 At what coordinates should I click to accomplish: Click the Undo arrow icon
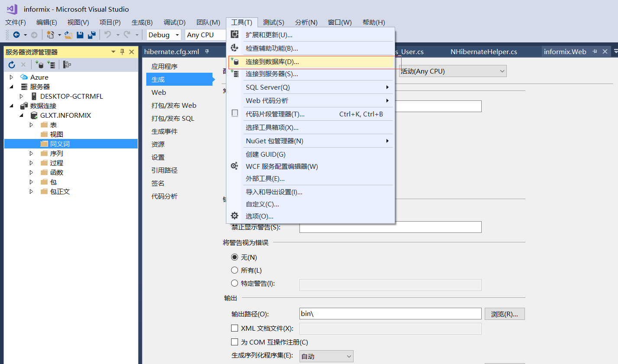108,35
